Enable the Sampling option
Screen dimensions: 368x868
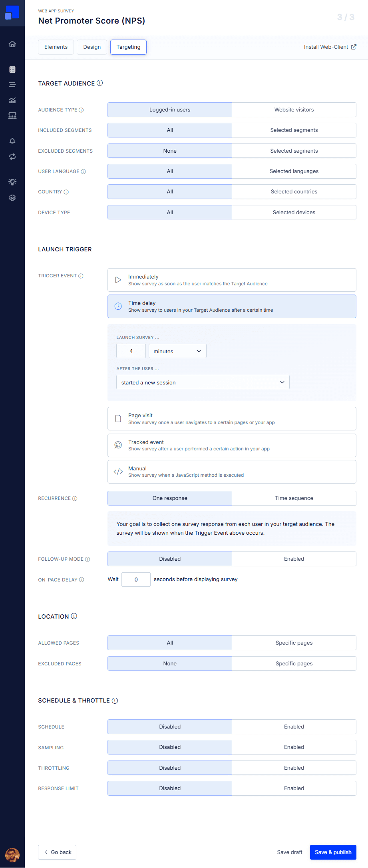[294, 747]
